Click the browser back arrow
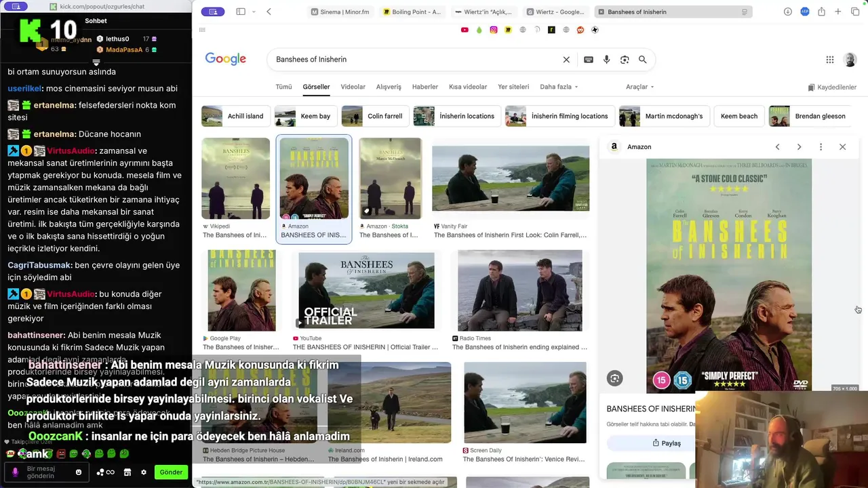Screen dimensions: 868x488 (x=269, y=12)
